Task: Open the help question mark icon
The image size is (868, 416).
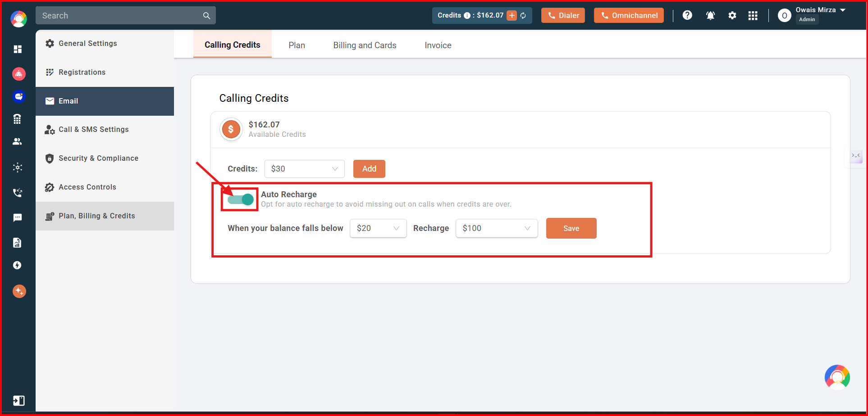Action: pyautogui.click(x=687, y=15)
